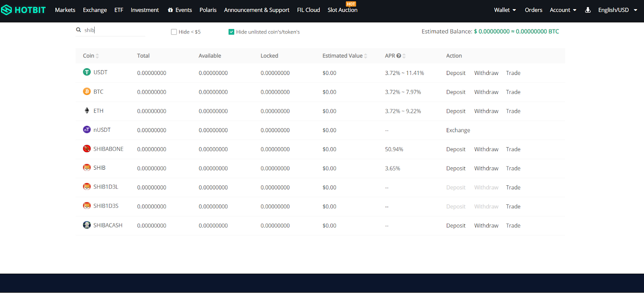Withdraw SHIB

[x=486, y=168]
